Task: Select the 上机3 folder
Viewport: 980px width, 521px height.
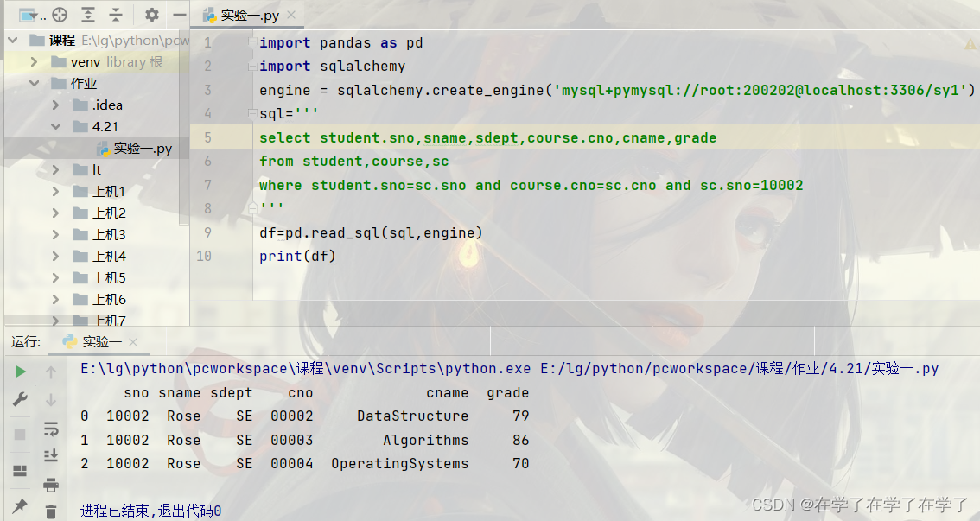Action: [99, 234]
